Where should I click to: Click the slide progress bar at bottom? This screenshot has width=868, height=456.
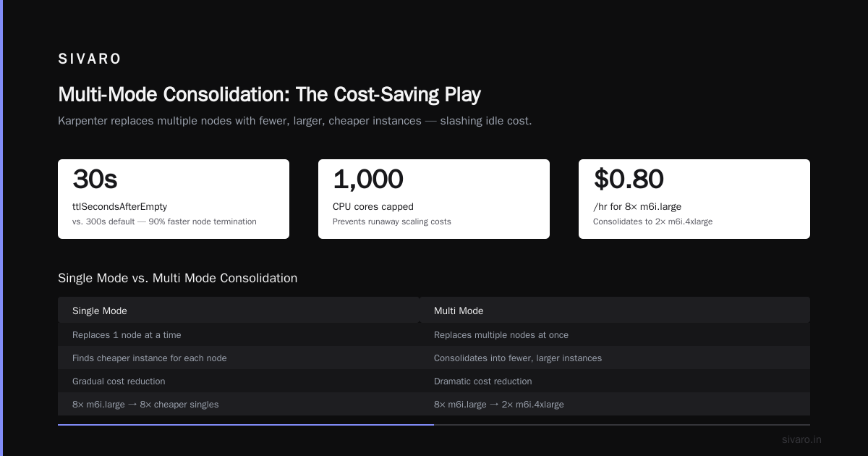pos(434,425)
